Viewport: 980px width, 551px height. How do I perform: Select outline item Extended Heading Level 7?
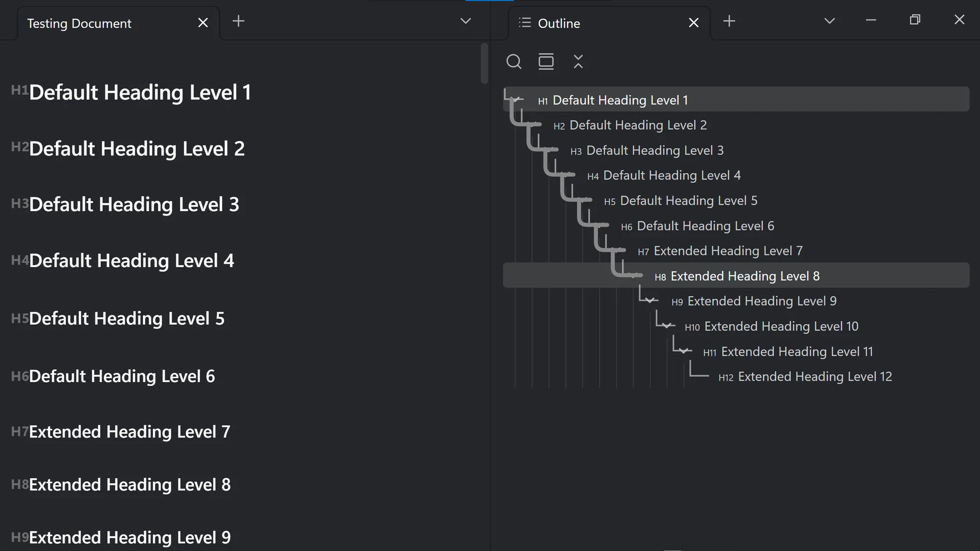(x=736, y=251)
